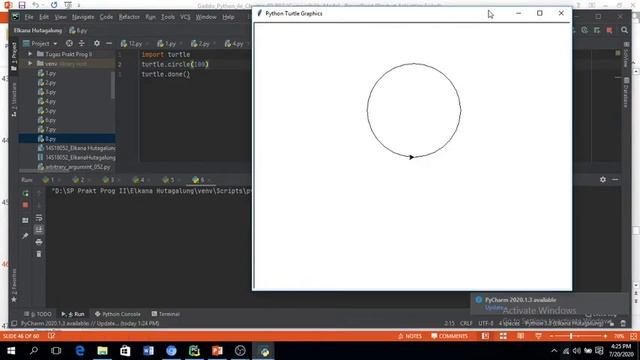640x360 pixels.
Task: Click the Locate/Select Opened File icon in Project panel
Action: [69, 43]
